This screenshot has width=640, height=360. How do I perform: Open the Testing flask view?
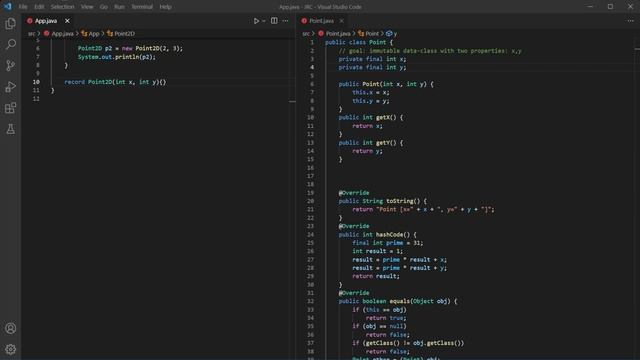[11, 129]
